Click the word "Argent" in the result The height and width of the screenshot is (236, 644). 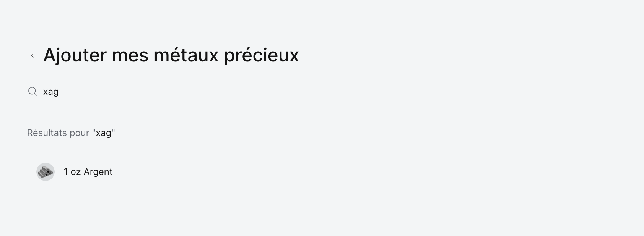(x=98, y=172)
